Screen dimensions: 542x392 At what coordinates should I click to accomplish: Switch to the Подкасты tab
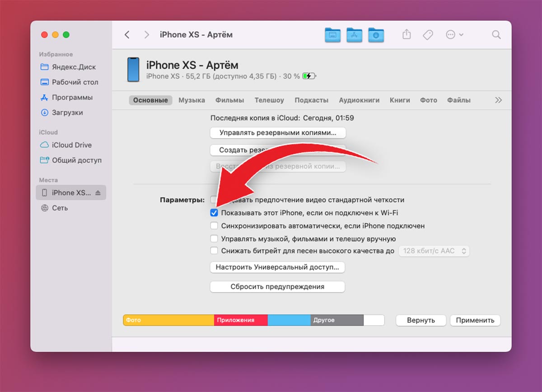[x=311, y=100]
